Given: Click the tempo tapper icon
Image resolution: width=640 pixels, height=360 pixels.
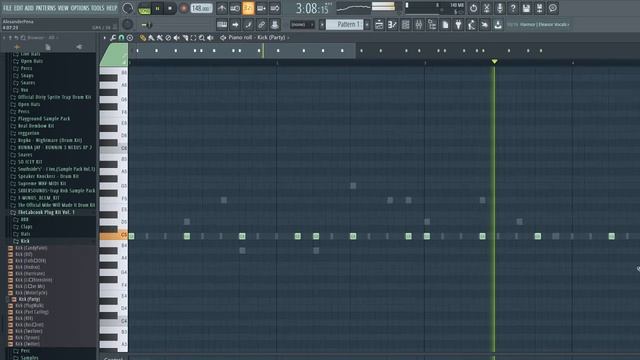Looking at the screenshot, I should (x=471, y=25).
